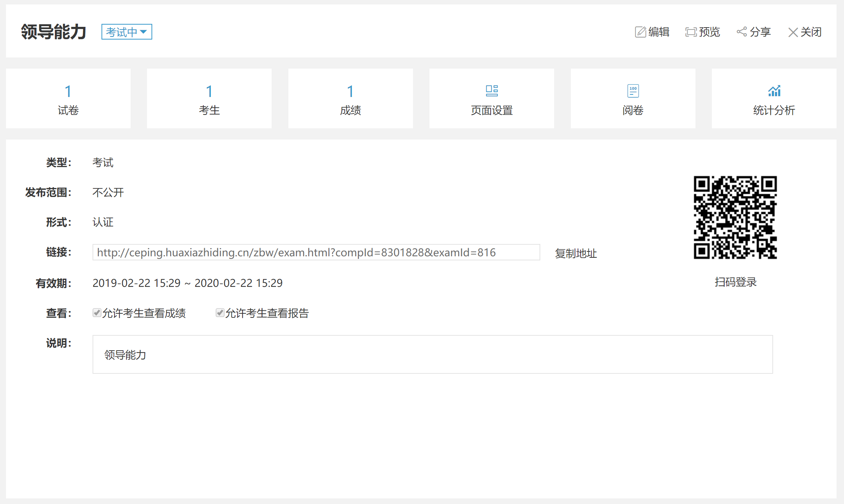Screen dimensions: 844x504
Task: Open the 试卷 tab showing 1
Action: 68,98
